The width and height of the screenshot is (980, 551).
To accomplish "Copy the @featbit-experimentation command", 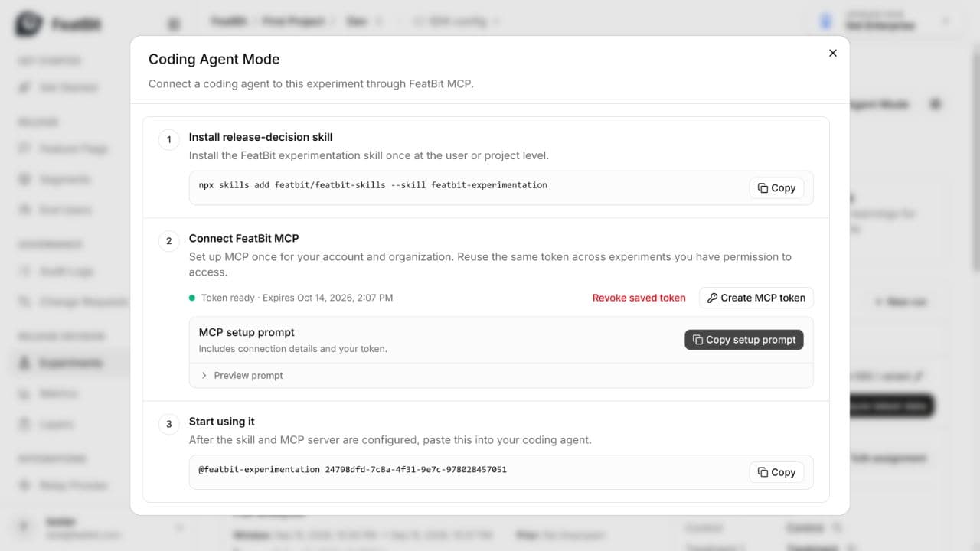I will [776, 472].
